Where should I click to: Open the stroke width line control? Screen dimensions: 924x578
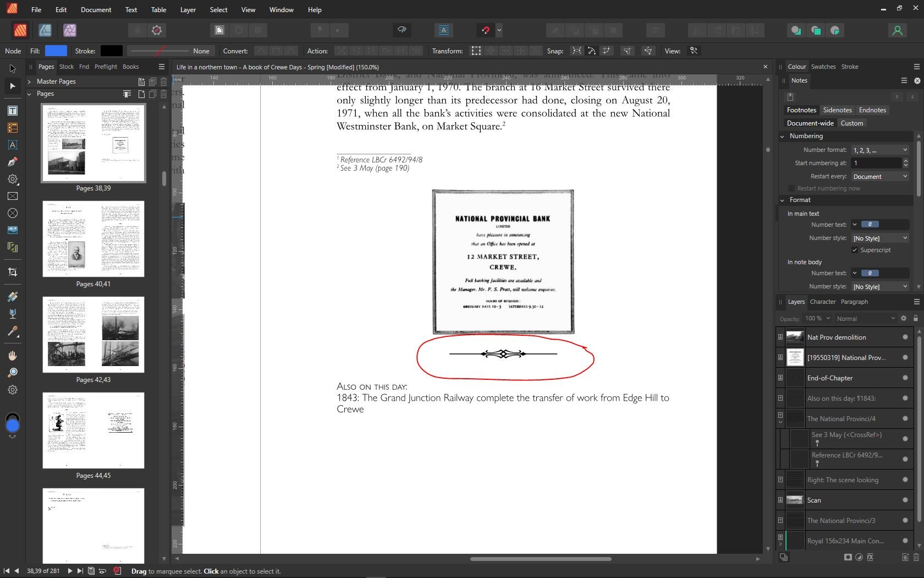[170, 51]
